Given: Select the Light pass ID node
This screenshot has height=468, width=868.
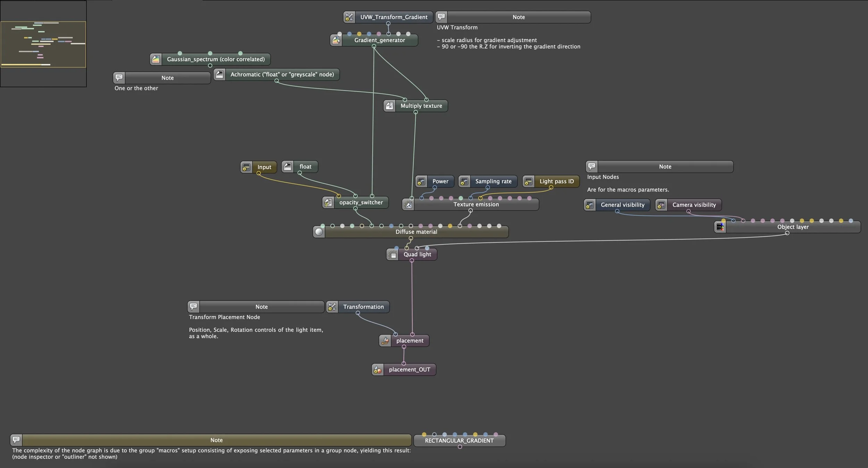Looking at the screenshot, I should [x=556, y=181].
